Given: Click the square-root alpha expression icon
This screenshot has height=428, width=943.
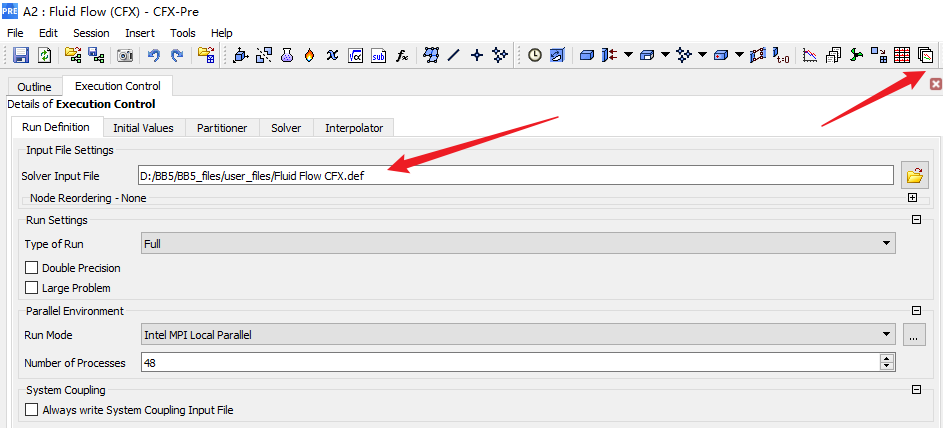Looking at the screenshot, I should click(355, 55).
